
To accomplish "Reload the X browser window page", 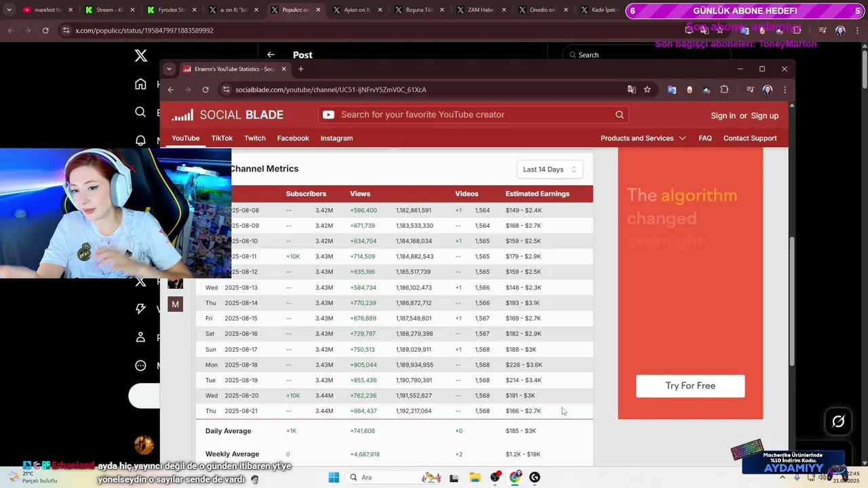I will tap(45, 30).
